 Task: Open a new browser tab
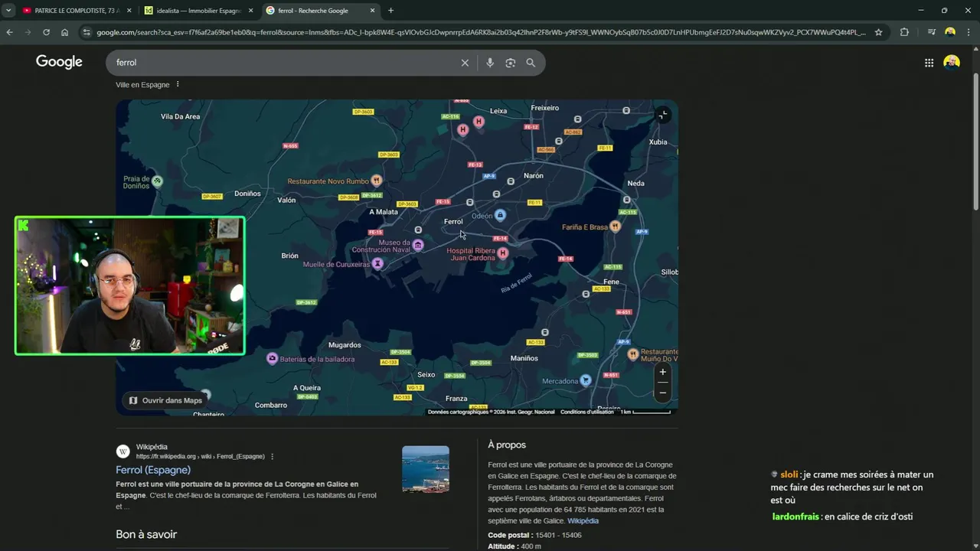[x=390, y=11]
